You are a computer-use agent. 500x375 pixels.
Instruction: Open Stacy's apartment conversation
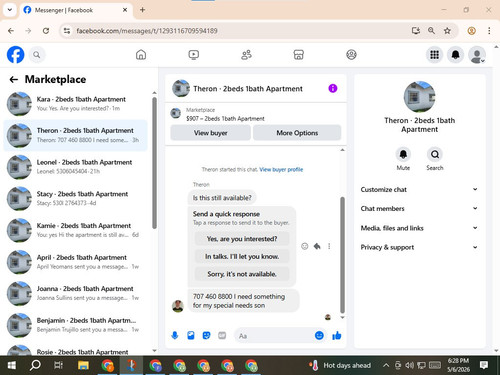[76, 199]
